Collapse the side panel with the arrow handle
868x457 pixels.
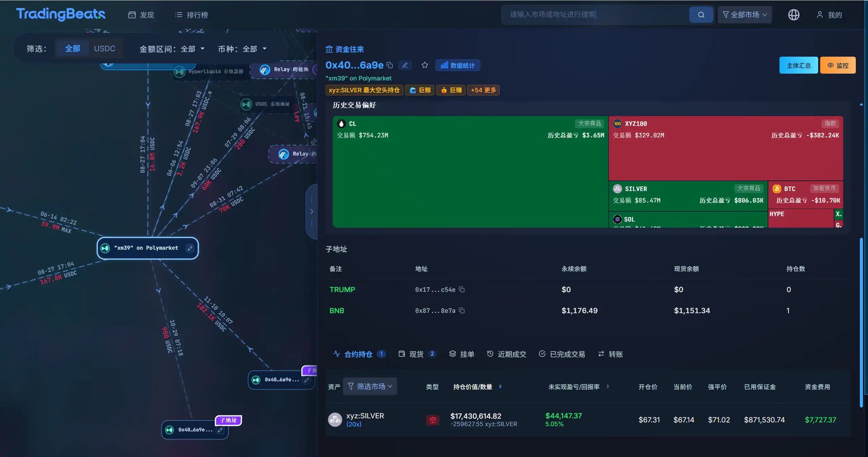(312, 211)
